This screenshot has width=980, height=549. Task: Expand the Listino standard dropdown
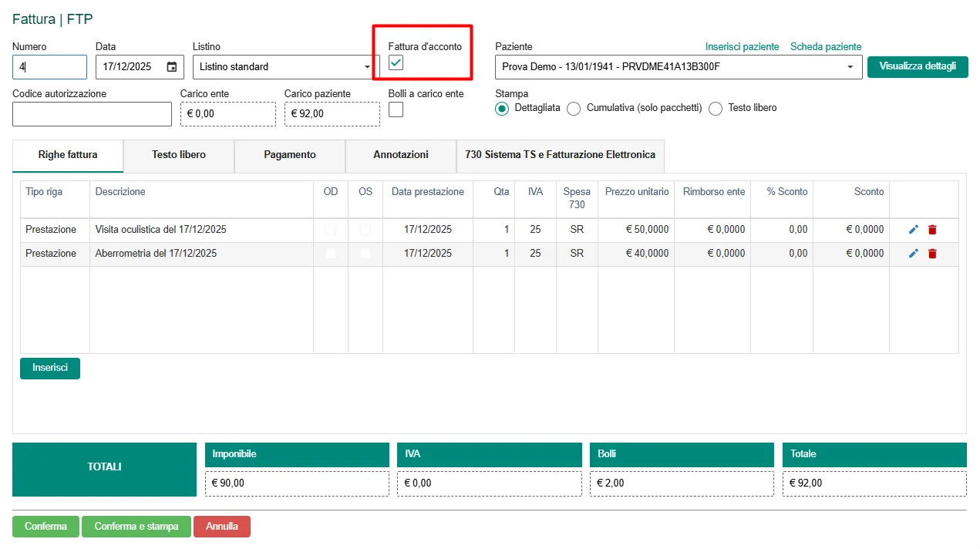367,67
